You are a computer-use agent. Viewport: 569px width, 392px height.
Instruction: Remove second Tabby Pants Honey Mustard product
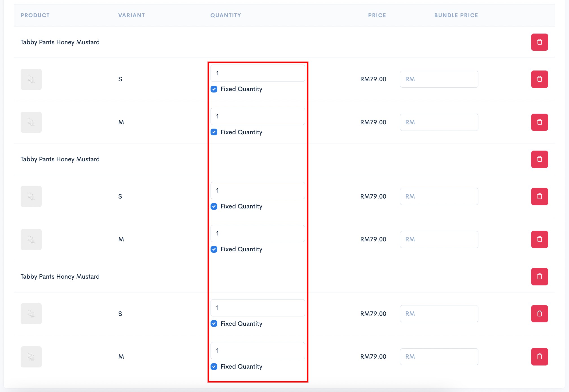[539, 159]
